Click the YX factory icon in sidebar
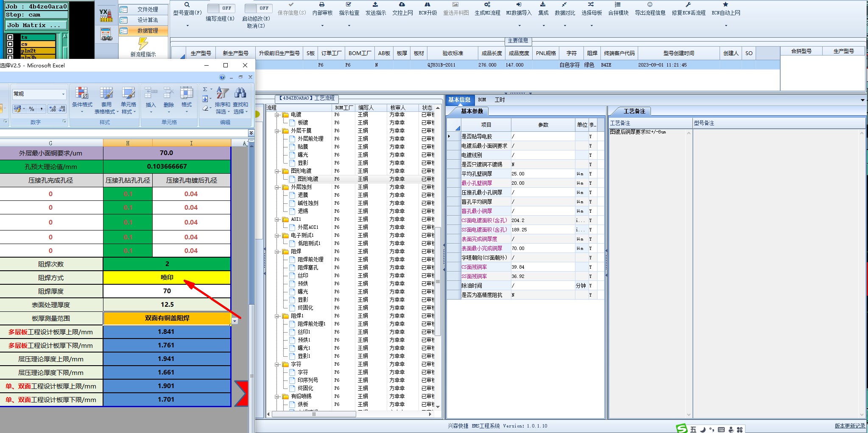Screen dimensions: 868x433 (106, 16)
